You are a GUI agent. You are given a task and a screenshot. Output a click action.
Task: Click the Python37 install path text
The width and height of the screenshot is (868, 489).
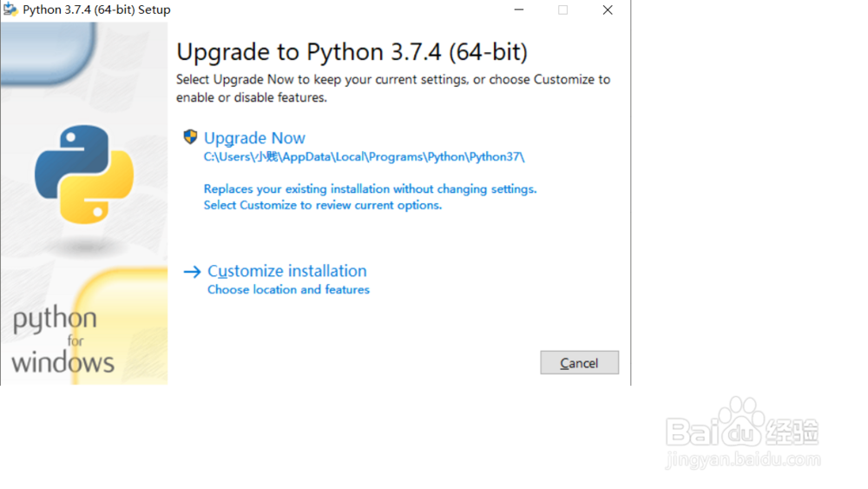[364, 156]
